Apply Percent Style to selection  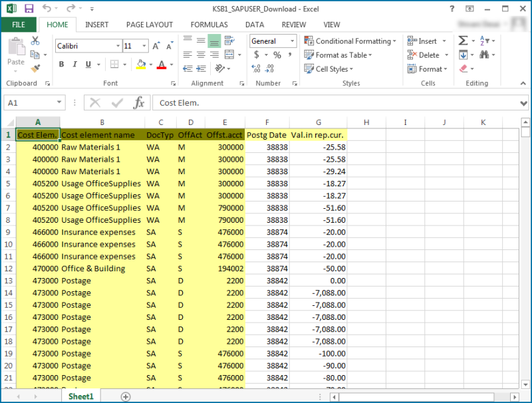[277, 55]
